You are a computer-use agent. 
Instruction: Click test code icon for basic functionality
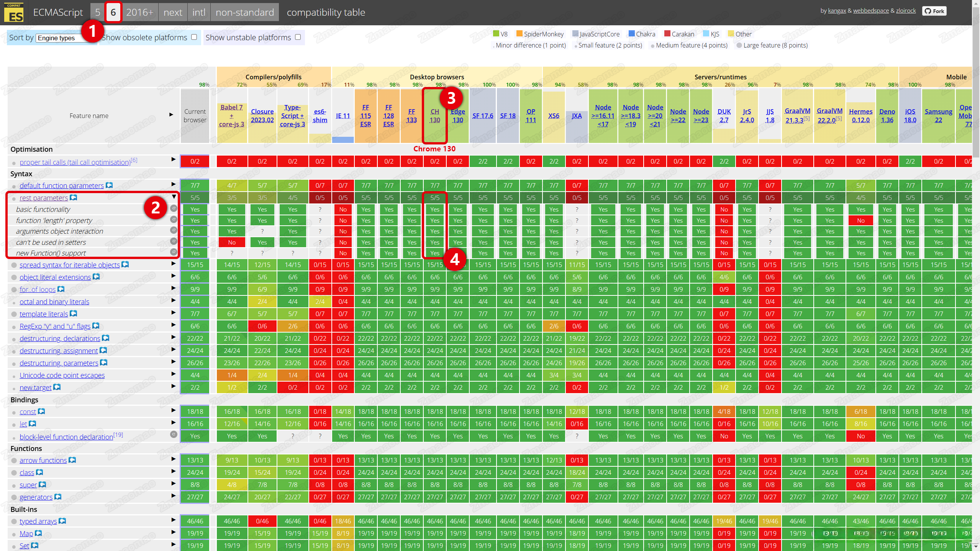pos(174,208)
